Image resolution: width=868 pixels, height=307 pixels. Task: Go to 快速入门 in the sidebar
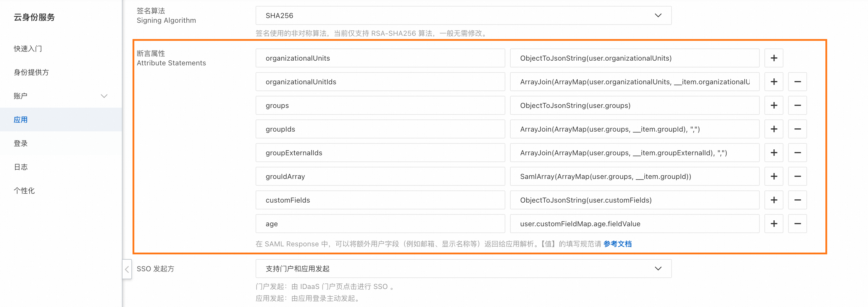(x=61, y=49)
